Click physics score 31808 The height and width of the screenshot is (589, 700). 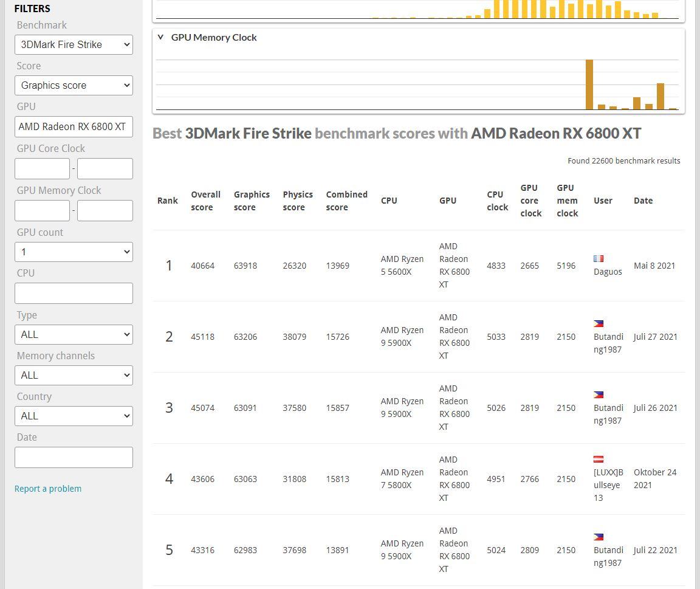[x=295, y=479]
